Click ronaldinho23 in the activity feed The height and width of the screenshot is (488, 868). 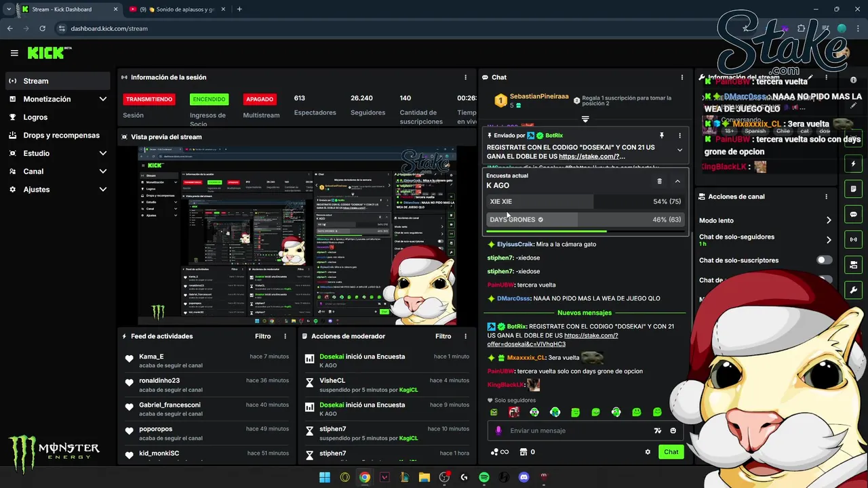[159, 381]
